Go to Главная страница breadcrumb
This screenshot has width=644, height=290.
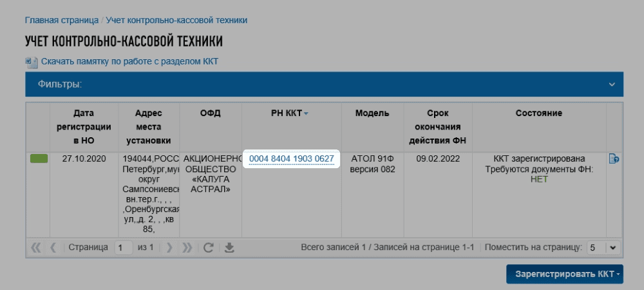tap(62, 20)
